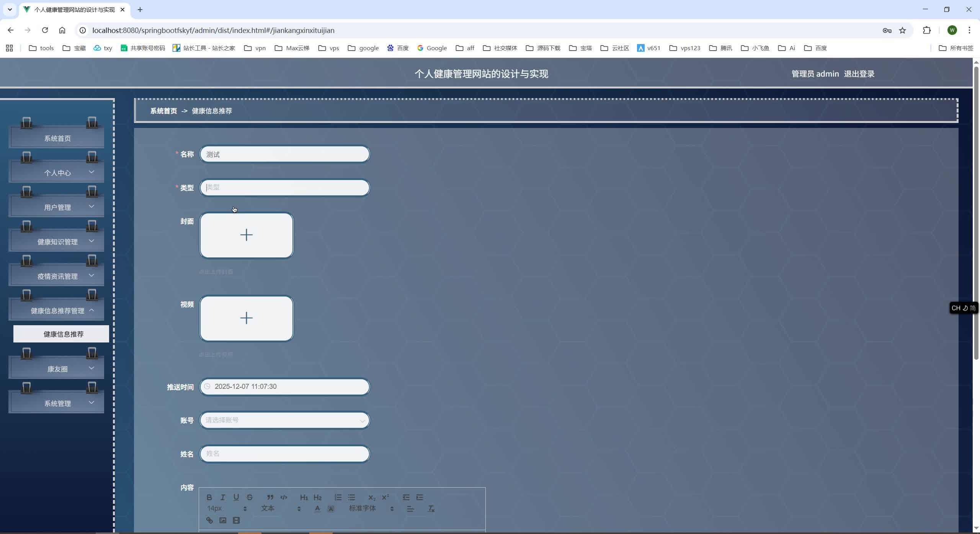Insert code block in editor
Viewport: 980px width, 534px height.
284,497
